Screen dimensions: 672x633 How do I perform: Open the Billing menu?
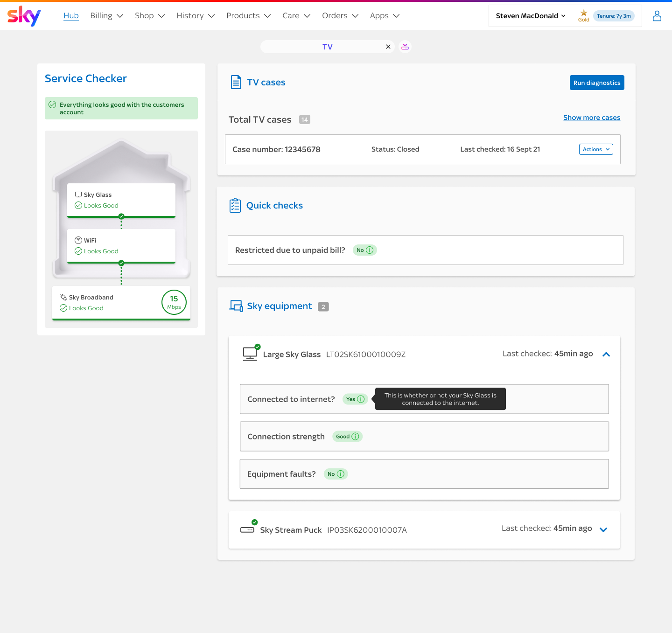coord(106,15)
